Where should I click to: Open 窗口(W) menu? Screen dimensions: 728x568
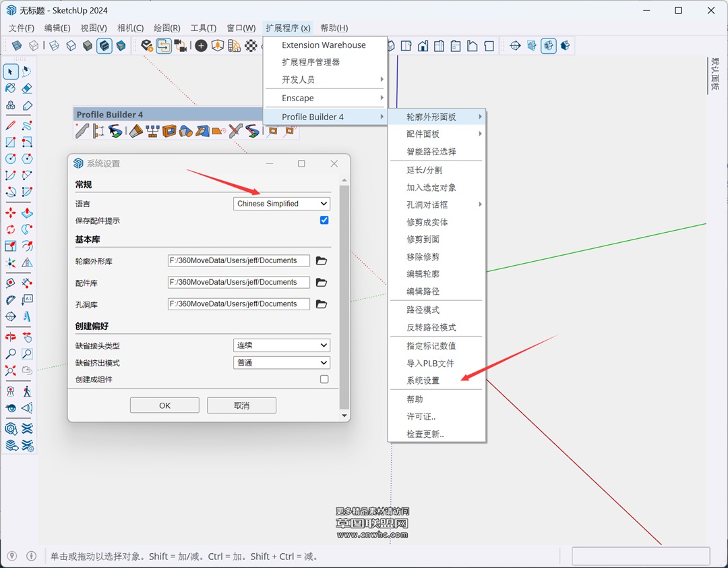[x=241, y=28]
